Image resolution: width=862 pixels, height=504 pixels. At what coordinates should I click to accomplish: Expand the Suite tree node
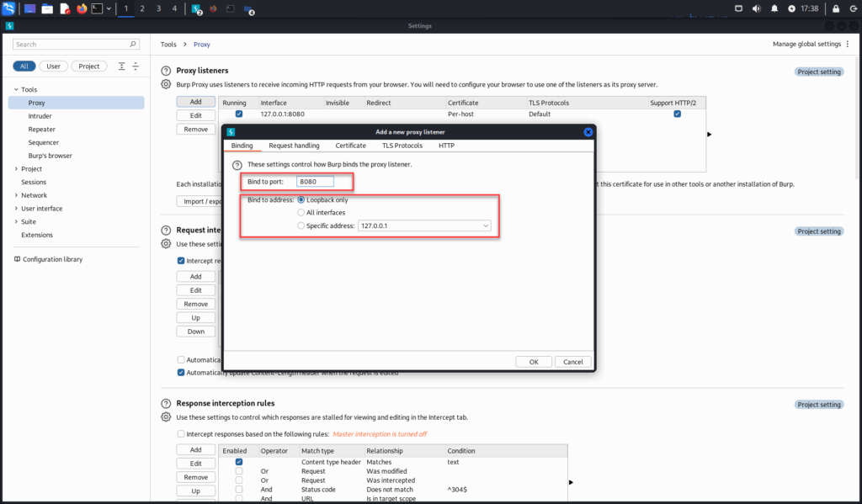tap(16, 221)
